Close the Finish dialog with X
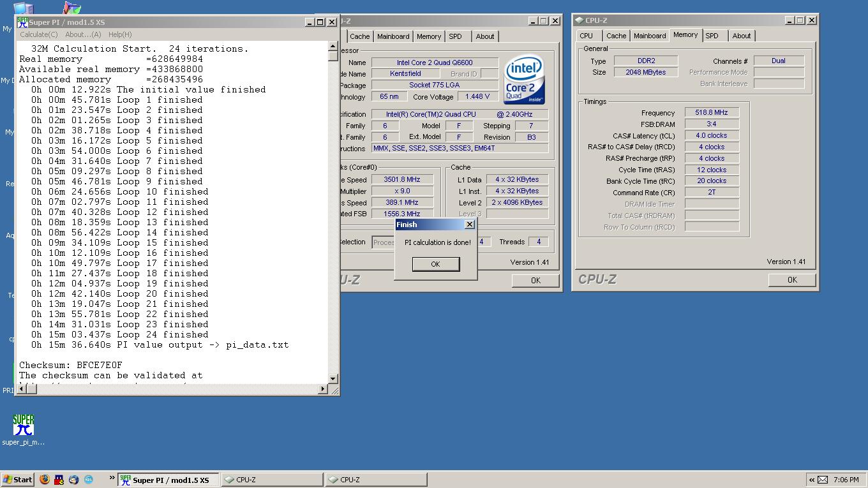The image size is (868, 488). pyautogui.click(x=470, y=225)
